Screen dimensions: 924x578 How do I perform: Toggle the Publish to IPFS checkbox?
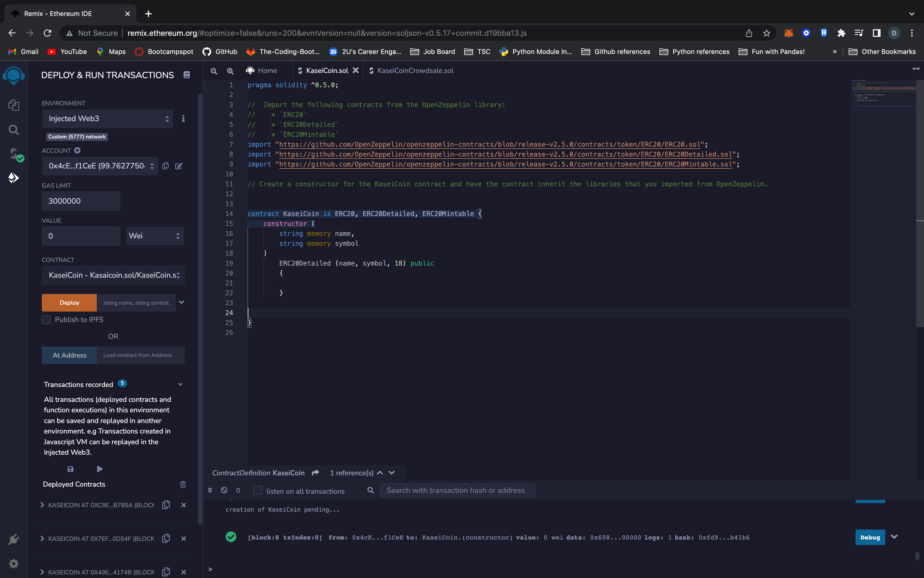[x=46, y=320]
